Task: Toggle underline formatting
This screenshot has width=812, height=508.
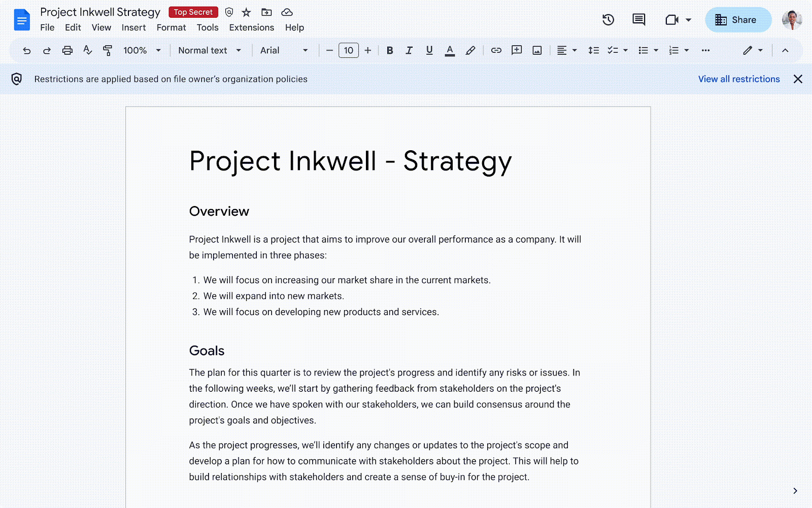Action: pos(429,50)
